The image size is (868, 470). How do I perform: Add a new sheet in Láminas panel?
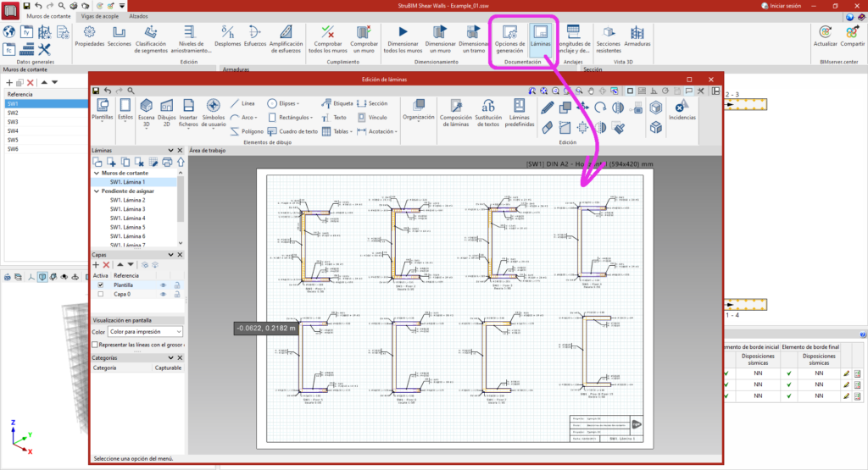pyautogui.click(x=111, y=162)
